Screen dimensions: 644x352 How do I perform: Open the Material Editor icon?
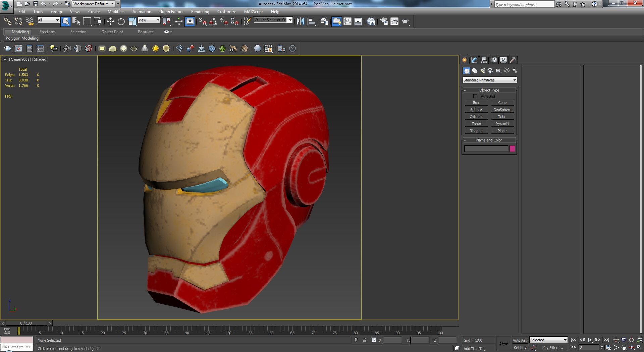371,21
